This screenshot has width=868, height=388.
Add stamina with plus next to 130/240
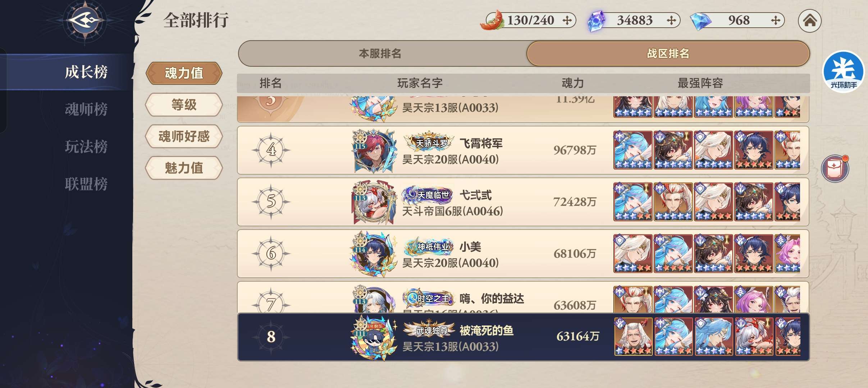(567, 20)
